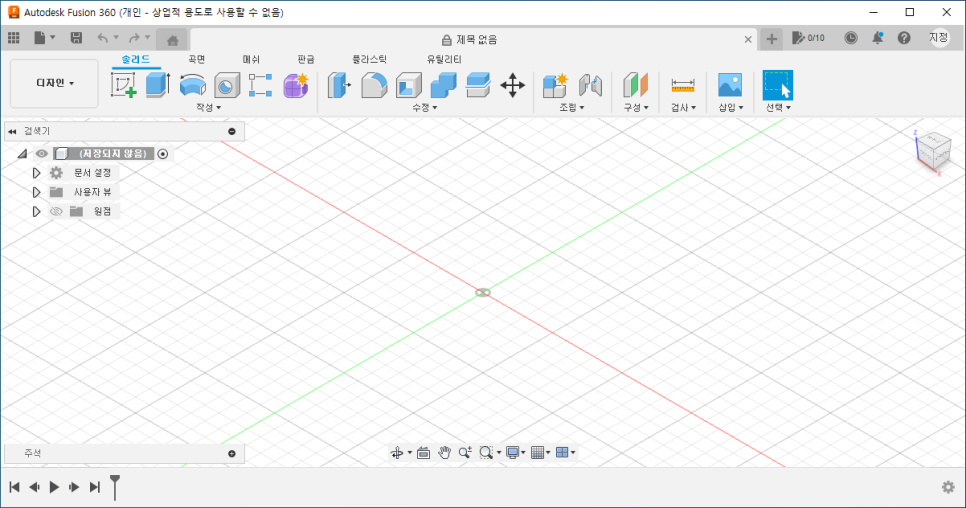Save the design with disk icon
The width and height of the screenshot is (966, 508).
[76, 38]
